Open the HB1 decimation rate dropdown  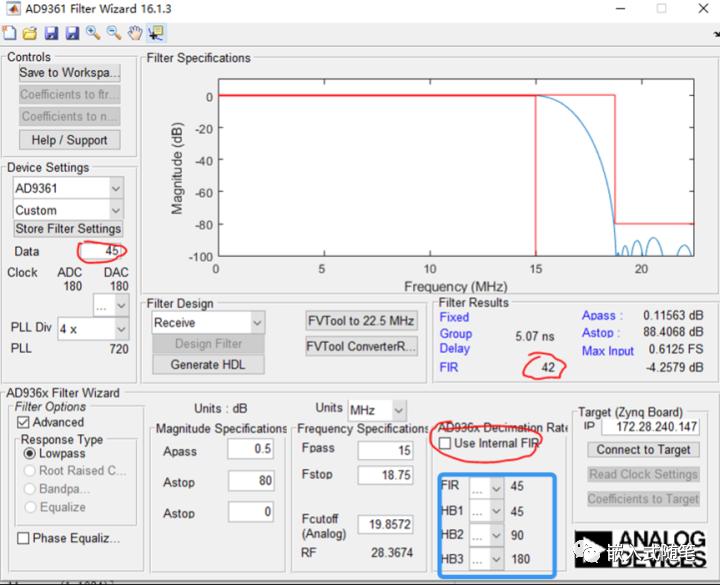[486, 511]
